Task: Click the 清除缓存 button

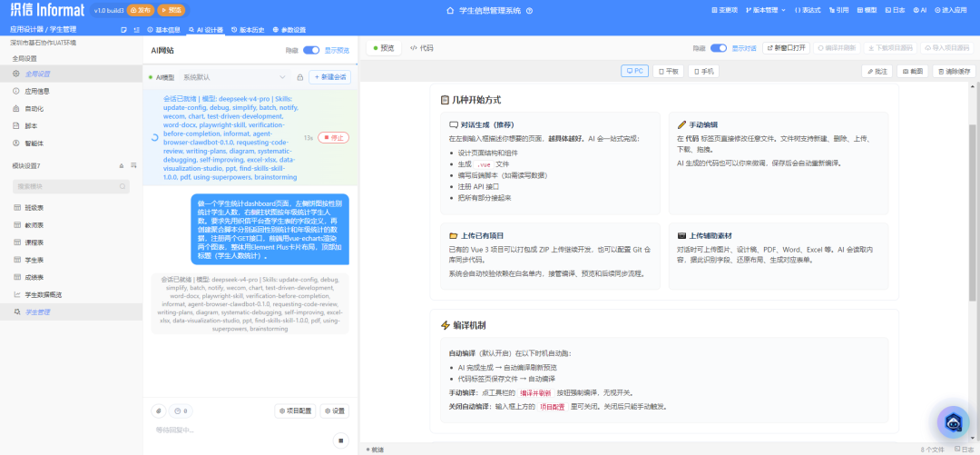Action: [x=953, y=72]
